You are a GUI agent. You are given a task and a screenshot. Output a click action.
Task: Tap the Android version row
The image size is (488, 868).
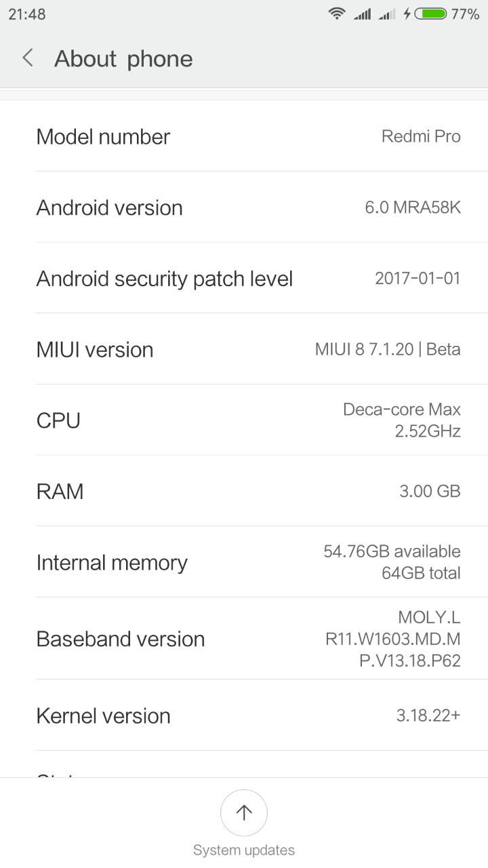pos(244,208)
